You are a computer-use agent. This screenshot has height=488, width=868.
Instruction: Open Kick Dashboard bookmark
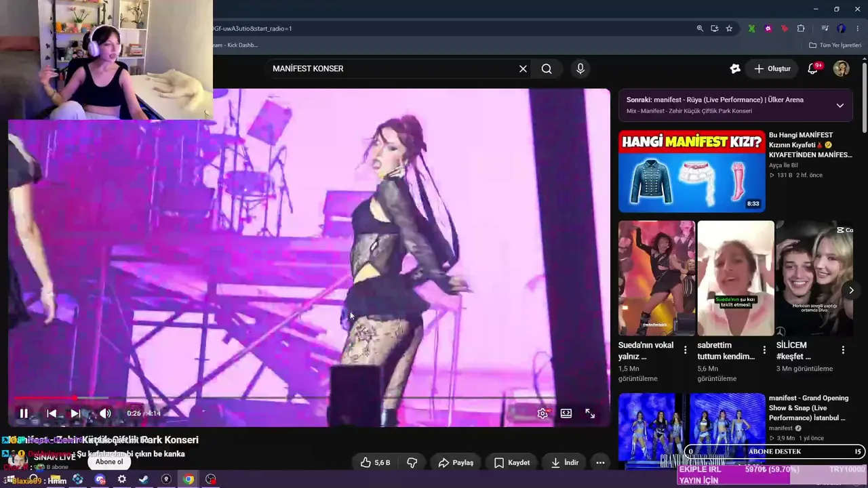coord(235,45)
